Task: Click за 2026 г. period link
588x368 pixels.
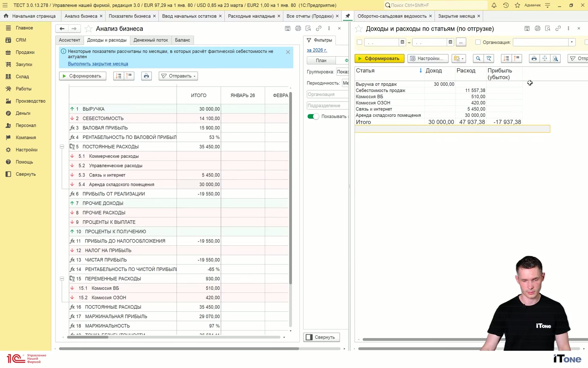Action: 317,50
